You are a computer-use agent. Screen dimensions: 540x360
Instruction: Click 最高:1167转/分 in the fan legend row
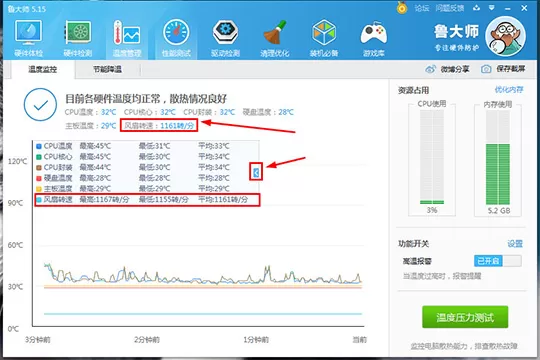104,199
